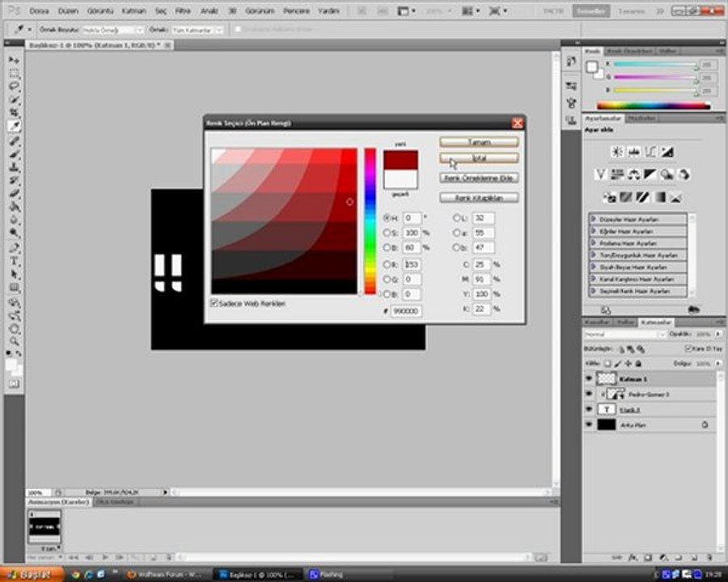Image resolution: width=728 pixels, height=582 pixels.
Task: Toggle visibility of the text layer
Action: click(589, 409)
